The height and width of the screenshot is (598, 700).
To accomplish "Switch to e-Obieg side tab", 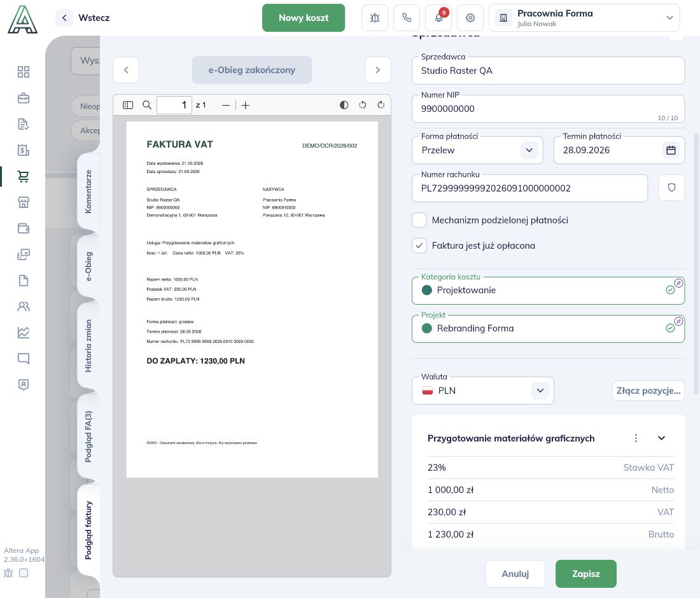I will point(88,266).
